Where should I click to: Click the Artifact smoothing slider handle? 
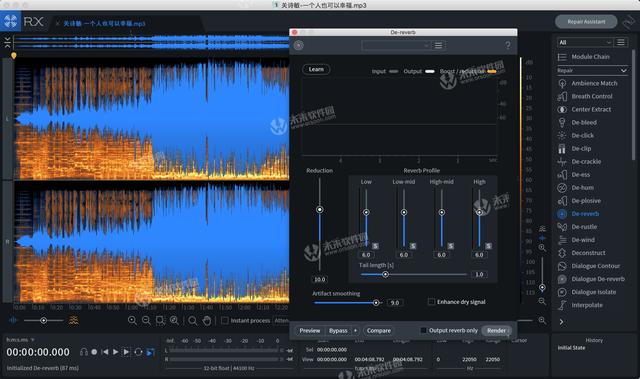tap(376, 303)
